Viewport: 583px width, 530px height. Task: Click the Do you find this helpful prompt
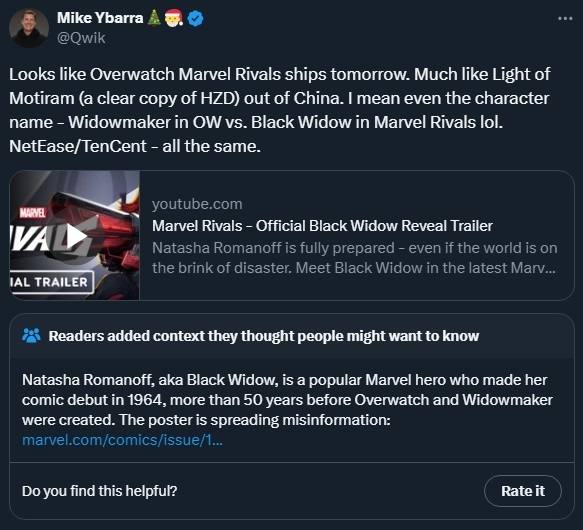pyautogui.click(x=99, y=491)
